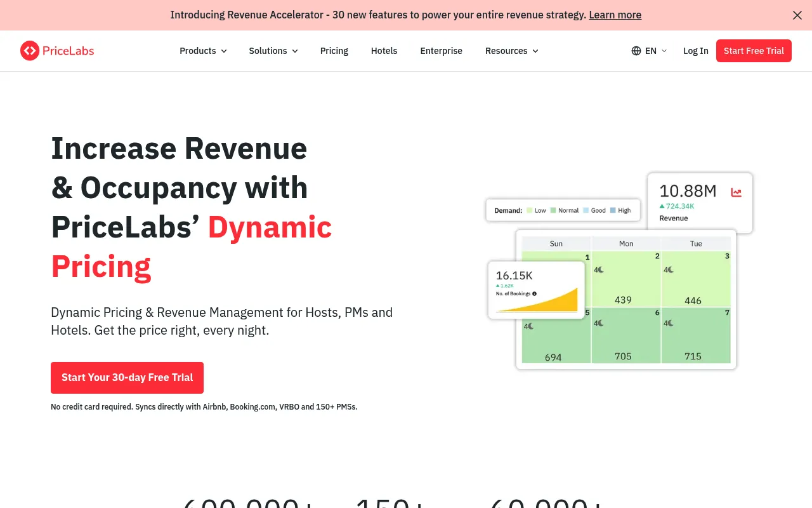Go to the Pricing page
Image resolution: width=812 pixels, height=508 pixels.
[334, 51]
